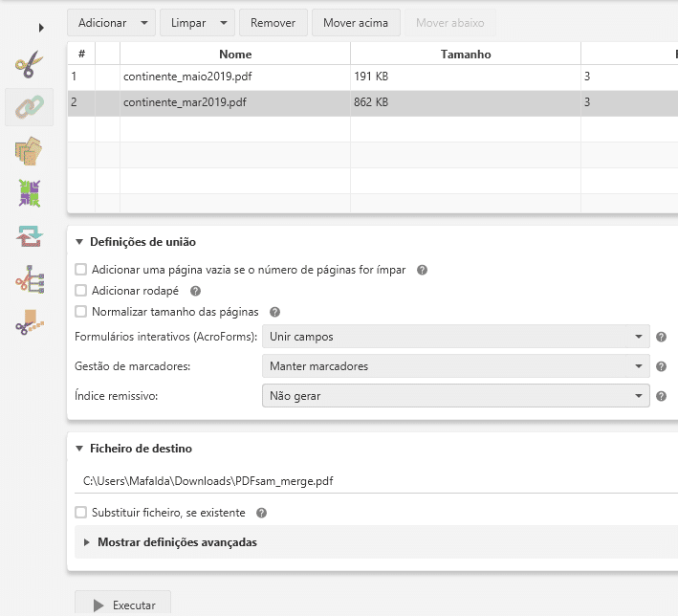This screenshot has height=616, width=678.
Task: Click help icon next to Adicionar rodapé
Action: coord(196,291)
